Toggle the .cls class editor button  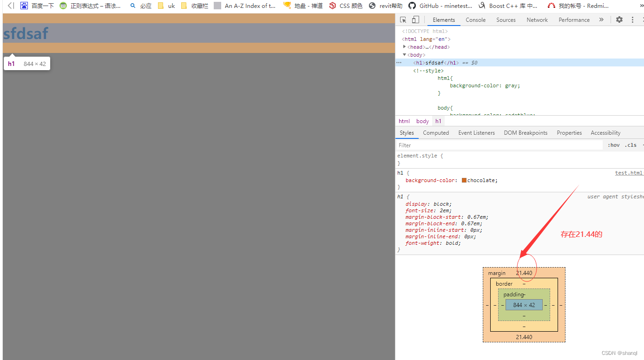(x=631, y=145)
